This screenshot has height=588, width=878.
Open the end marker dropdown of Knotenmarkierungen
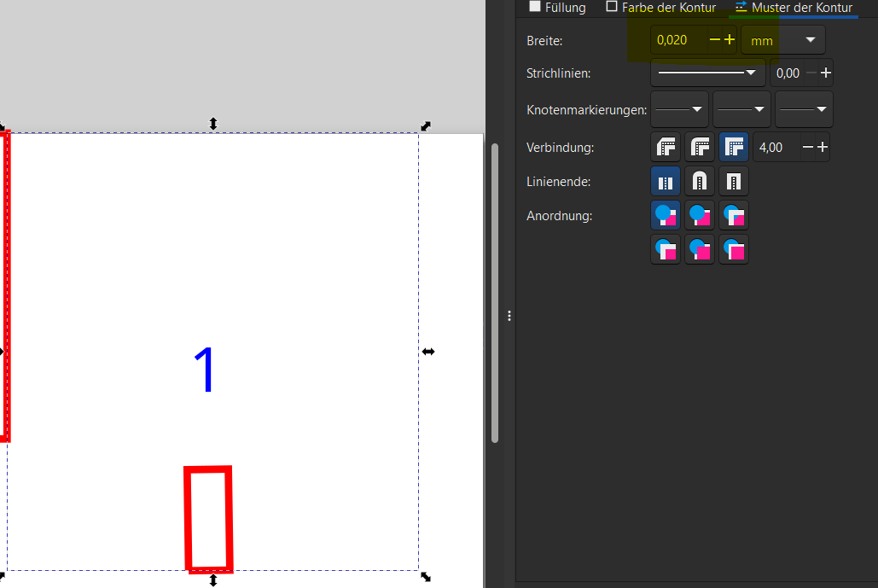pyautogui.click(x=804, y=109)
